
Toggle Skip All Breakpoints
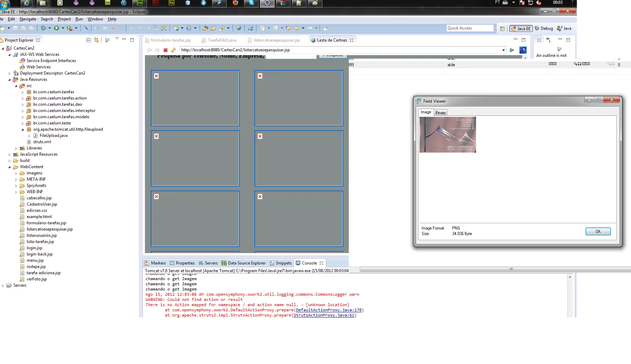(x=86, y=28)
